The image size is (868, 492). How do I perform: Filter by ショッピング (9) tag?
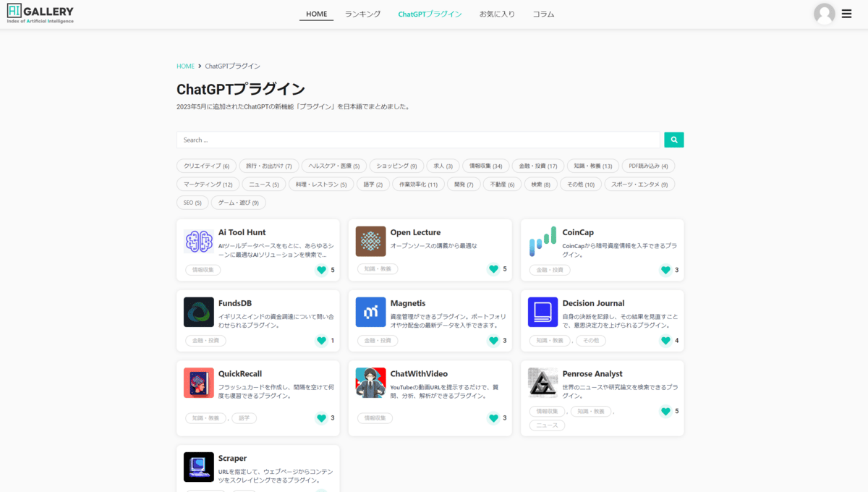click(396, 166)
